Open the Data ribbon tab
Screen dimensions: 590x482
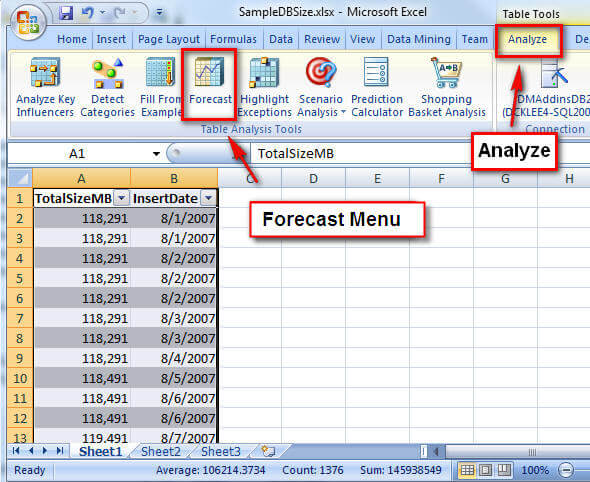pos(281,39)
